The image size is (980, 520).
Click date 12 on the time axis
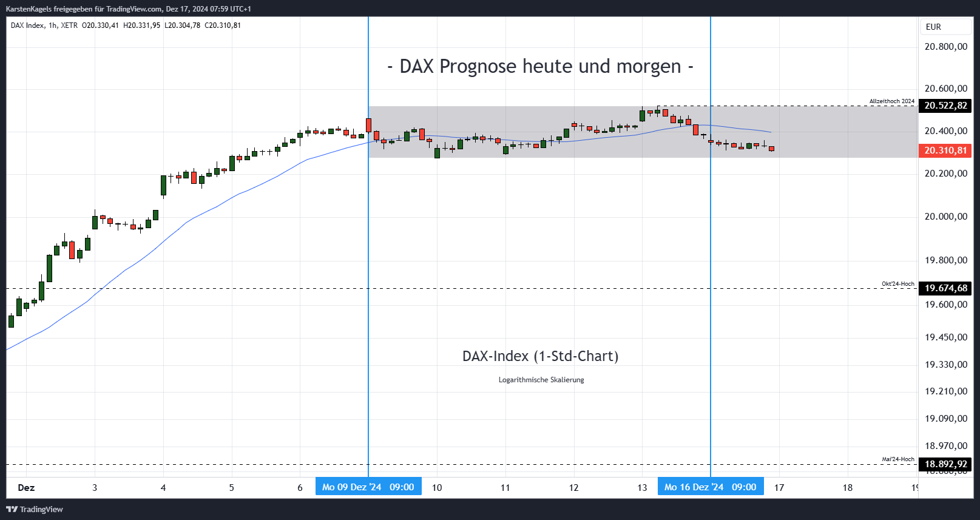574,487
